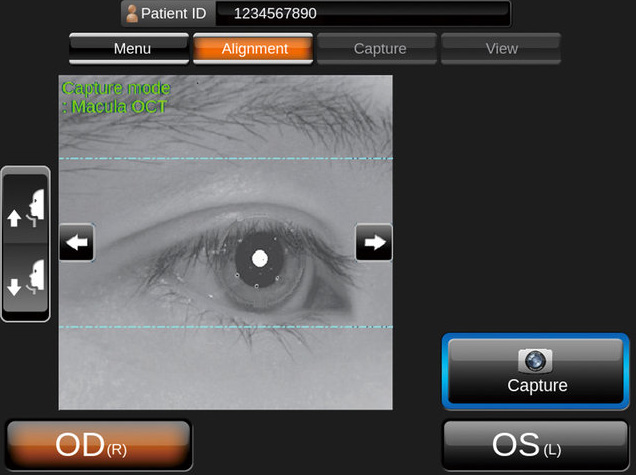The width and height of the screenshot is (636, 475).
Task: Click the upper cyan dashed guide line
Action: tap(225, 158)
